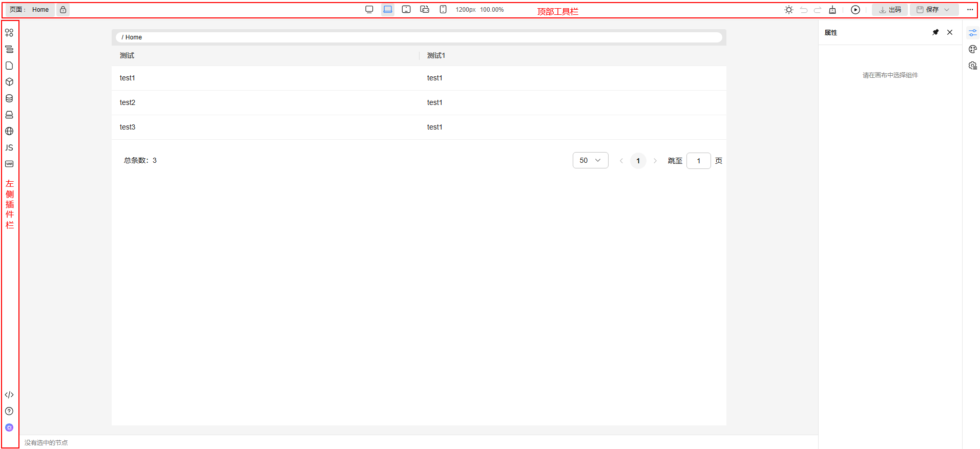The height and width of the screenshot is (449, 980).
Task: Click the 出码 generate code button
Action: (x=890, y=10)
